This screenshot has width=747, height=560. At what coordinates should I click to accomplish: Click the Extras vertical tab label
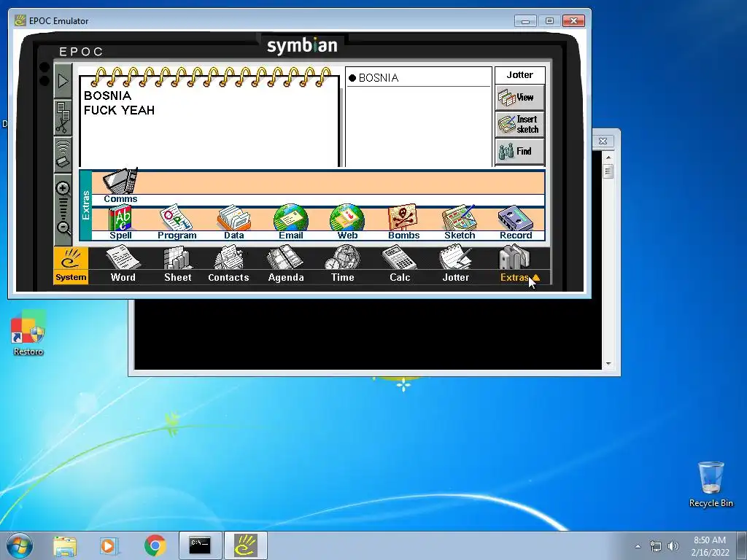click(x=86, y=205)
